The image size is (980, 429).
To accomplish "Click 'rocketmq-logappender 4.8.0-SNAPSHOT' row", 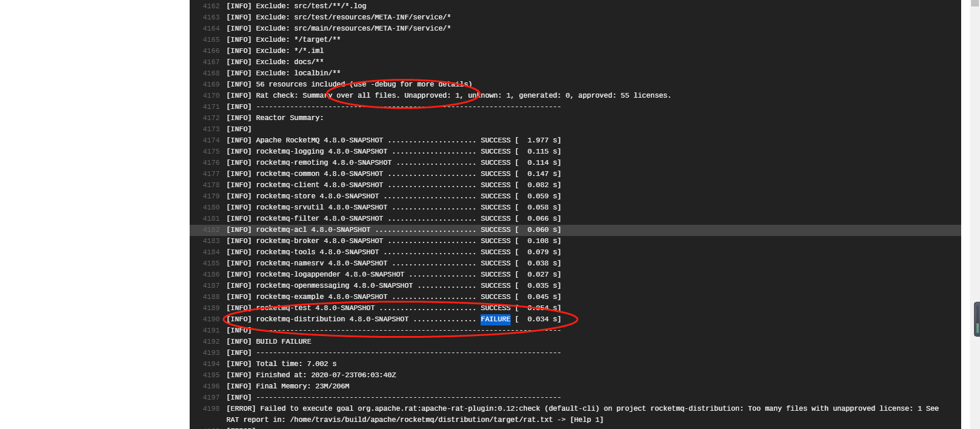I will (393, 274).
